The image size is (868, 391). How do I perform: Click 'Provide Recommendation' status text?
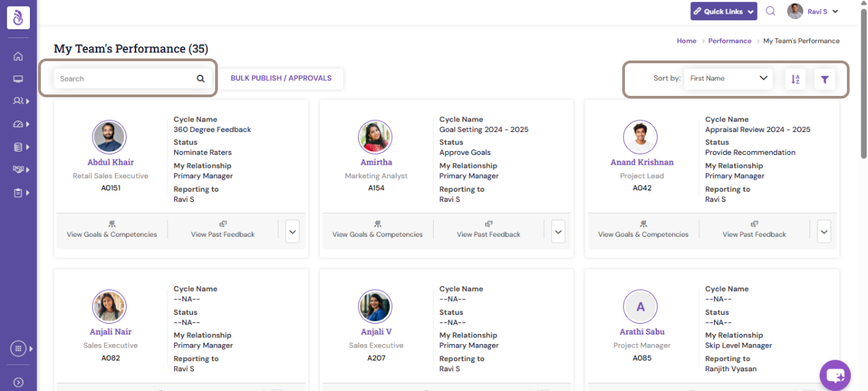[x=750, y=152]
